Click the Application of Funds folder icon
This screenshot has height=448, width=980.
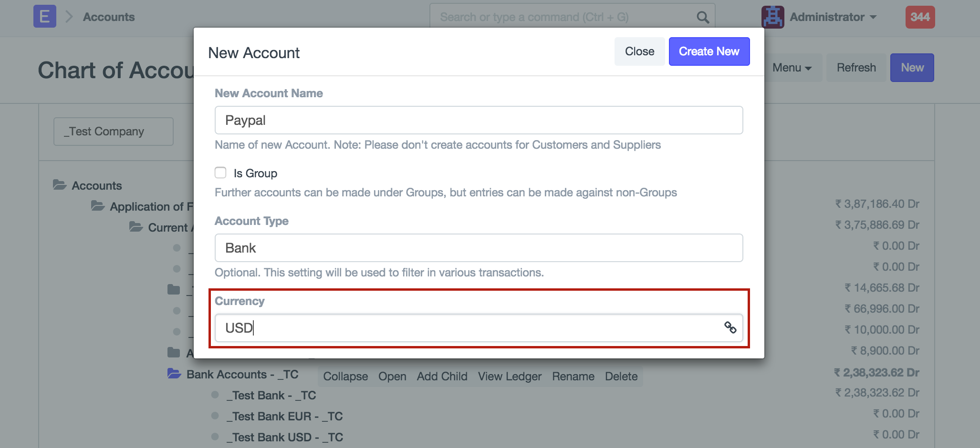tap(98, 206)
